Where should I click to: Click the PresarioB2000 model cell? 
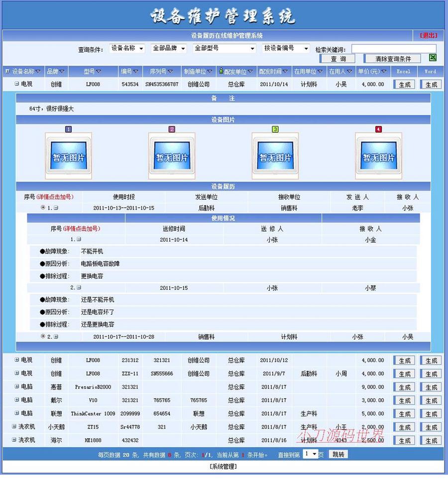[93, 387]
